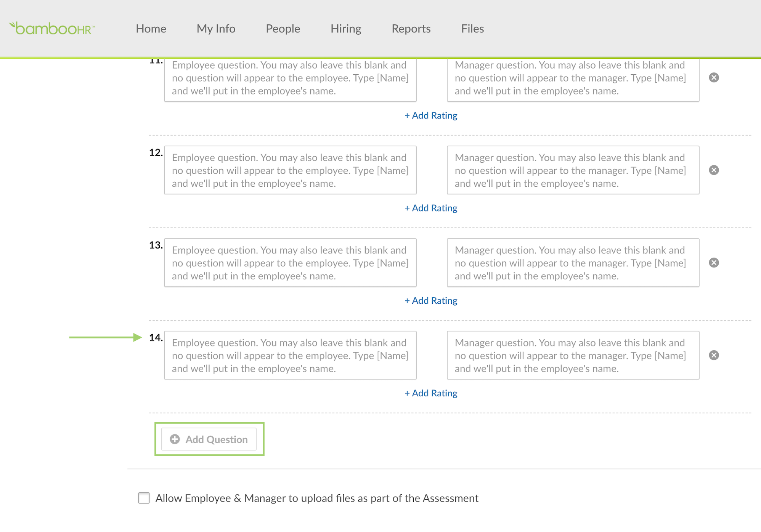Select the employee question field for 13
The height and width of the screenshot is (532, 761).
tap(290, 263)
